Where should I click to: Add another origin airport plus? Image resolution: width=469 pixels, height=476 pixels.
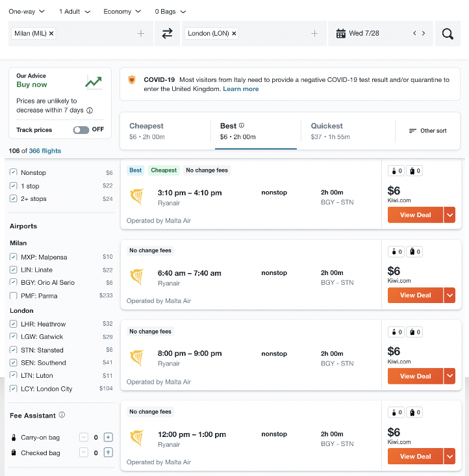[x=141, y=33]
